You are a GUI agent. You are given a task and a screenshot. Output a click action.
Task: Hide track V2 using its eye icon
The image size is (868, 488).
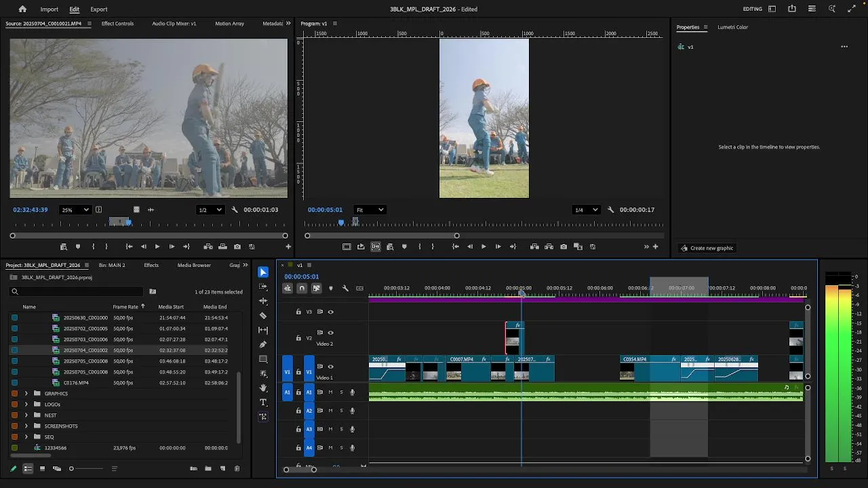click(330, 333)
